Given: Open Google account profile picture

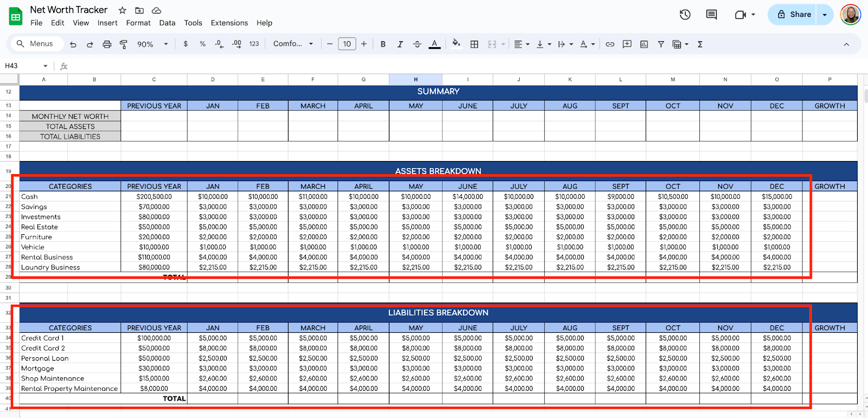Looking at the screenshot, I should pyautogui.click(x=851, y=15).
